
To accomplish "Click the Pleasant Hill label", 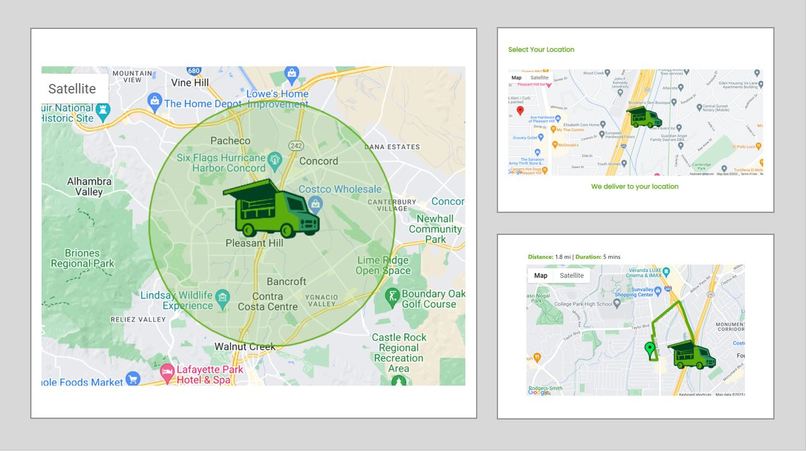I will tap(254, 243).
